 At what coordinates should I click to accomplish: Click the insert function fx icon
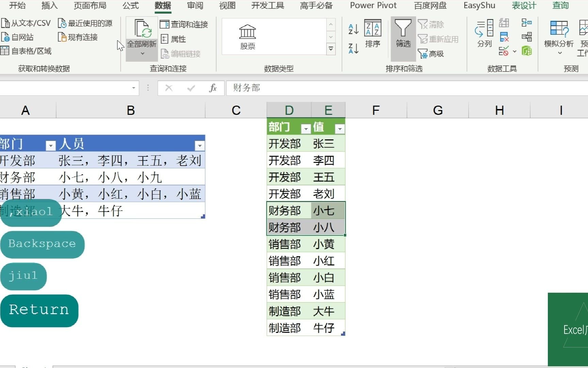coord(213,88)
